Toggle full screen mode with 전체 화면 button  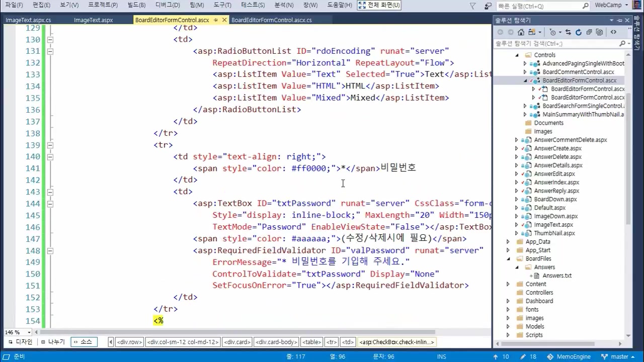tap(379, 5)
